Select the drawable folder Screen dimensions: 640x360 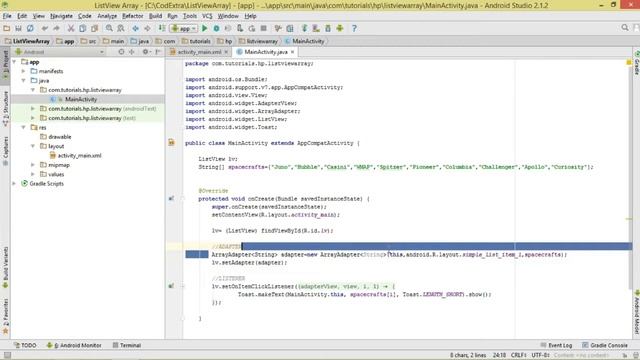pyautogui.click(x=60, y=137)
